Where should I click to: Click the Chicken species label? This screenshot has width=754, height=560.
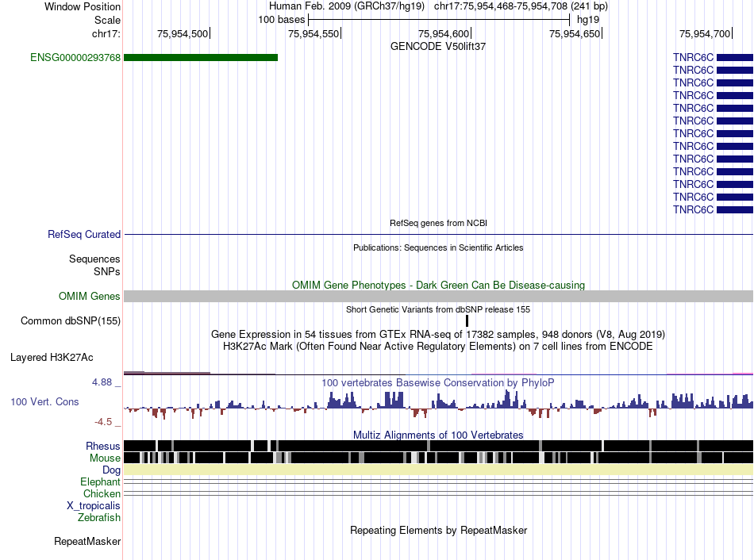[x=102, y=493]
